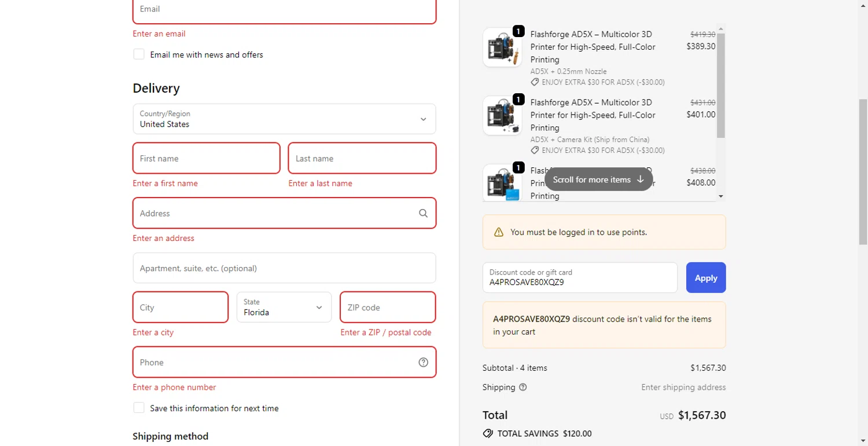The height and width of the screenshot is (446, 868).
Task: Click the AD5X Camera Kit product thumbnail
Action: pyautogui.click(x=502, y=116)
